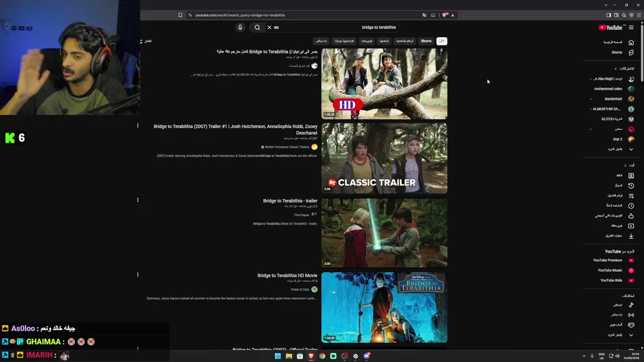Open the 'Bridge to Terabithia - trailer' thumbnail

[x=384, y=233]
